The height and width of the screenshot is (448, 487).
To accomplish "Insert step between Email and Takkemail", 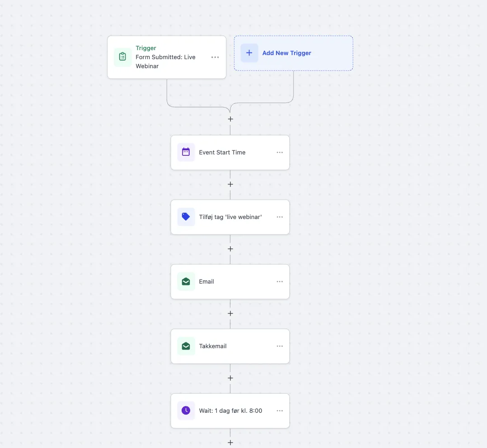I will tap(230, 313).
